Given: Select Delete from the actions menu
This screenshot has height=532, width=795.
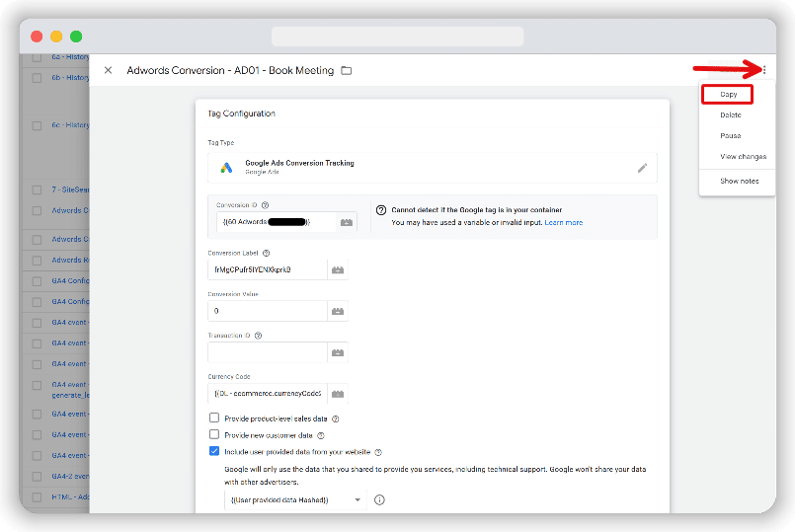Looking at the screenshot, I should [731, 115].
